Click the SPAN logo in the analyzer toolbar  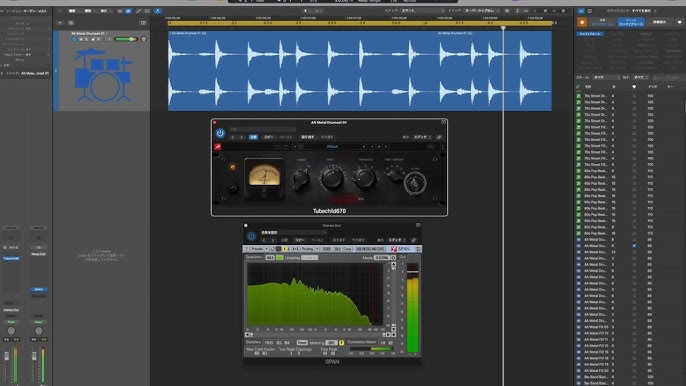[x=401, y=249]
